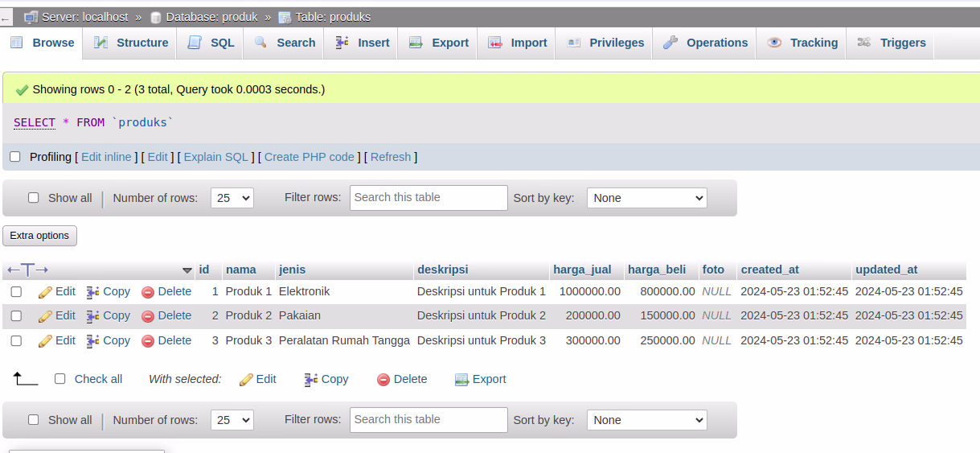Click the Copy icon beside With selected
Screen dimensions: 980x453
tap(311, 380)
